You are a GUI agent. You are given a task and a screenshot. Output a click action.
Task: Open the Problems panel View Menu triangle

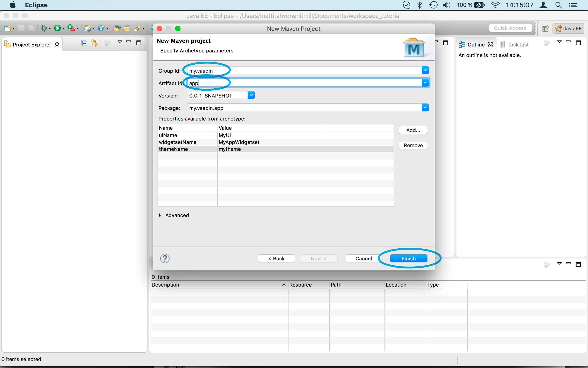pyautogui.click(x=560, y=264)
